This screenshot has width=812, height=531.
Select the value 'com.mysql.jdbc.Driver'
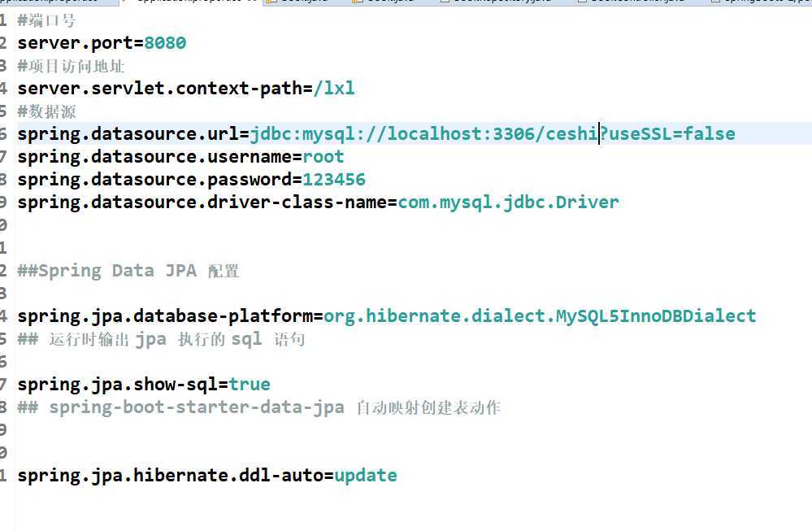[x=509, y=202]
